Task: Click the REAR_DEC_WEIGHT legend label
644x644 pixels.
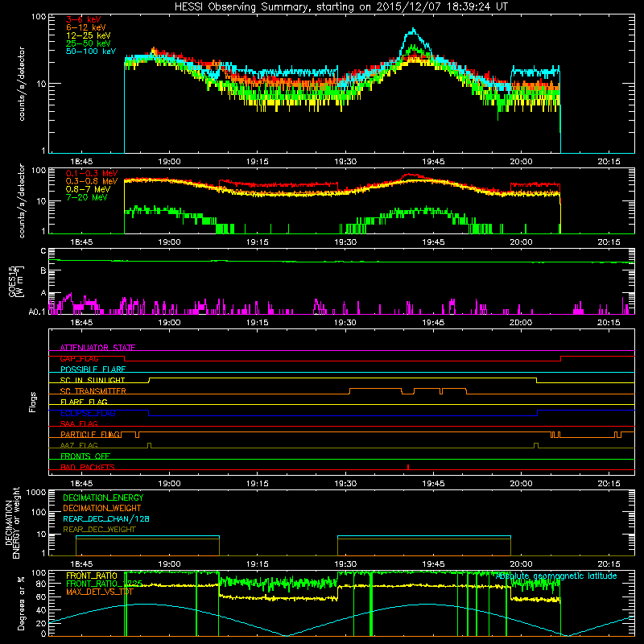Action: 99,530
